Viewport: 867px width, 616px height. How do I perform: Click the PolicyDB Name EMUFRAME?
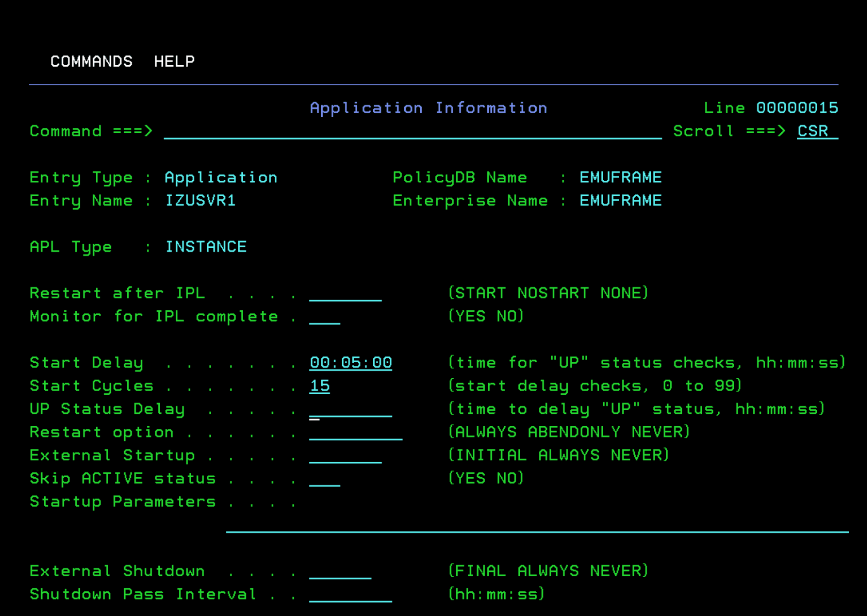(x=620, y=177)
